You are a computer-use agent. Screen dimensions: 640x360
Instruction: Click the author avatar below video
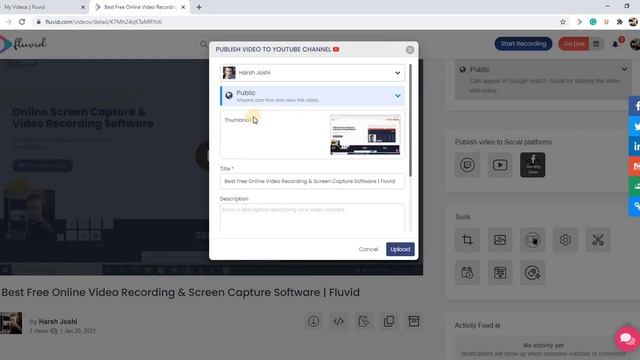(11, 323)
